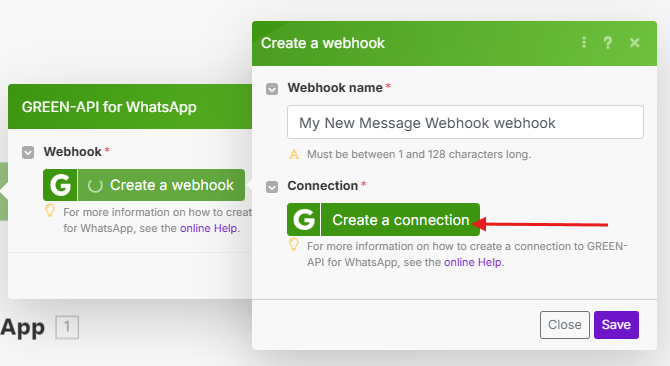670x366 pixels.
Task: Click the lightbulb hint icon under Create a connection
Action: pyautogui.click(x=294, y=245)
